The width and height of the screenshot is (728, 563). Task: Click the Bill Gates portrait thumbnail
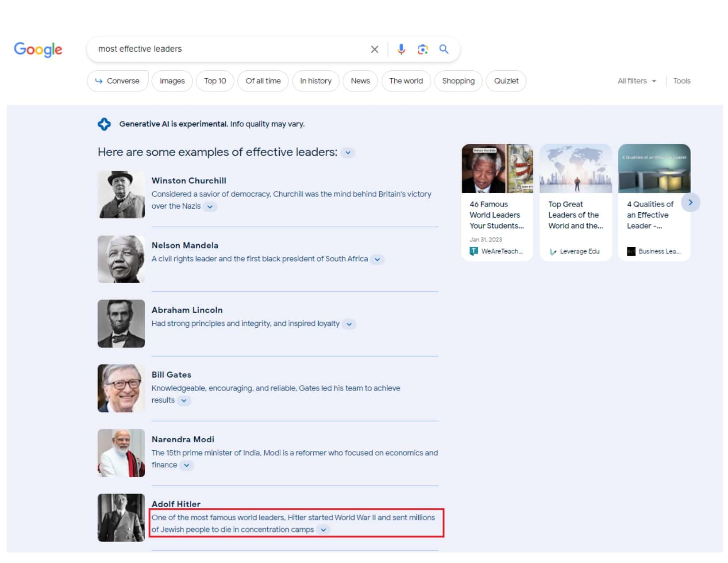[121, 388]
